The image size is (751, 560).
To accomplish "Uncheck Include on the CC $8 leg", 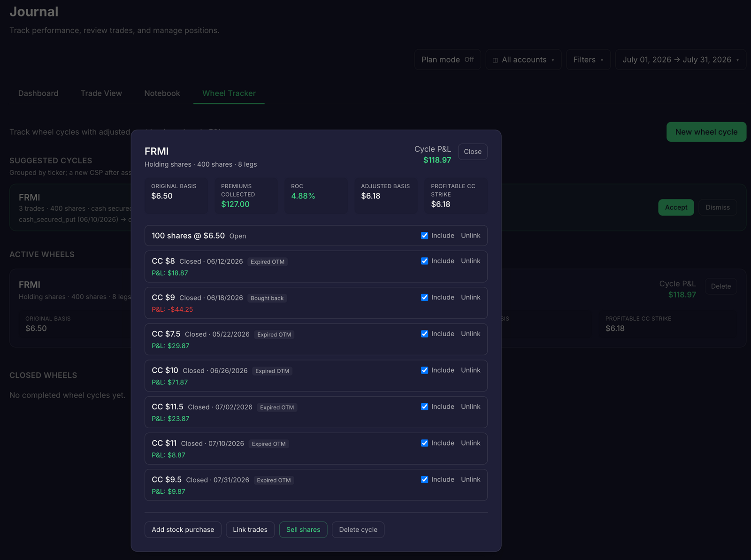I will [424, 261].
